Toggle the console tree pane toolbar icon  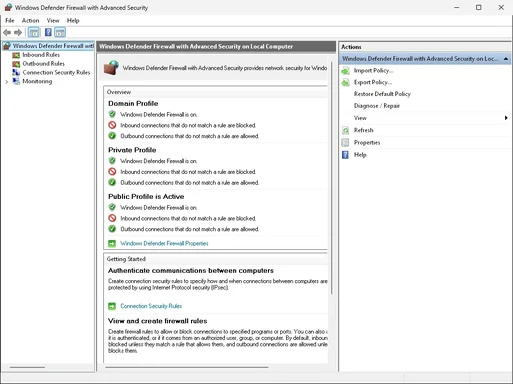click(x=34, y=32)
